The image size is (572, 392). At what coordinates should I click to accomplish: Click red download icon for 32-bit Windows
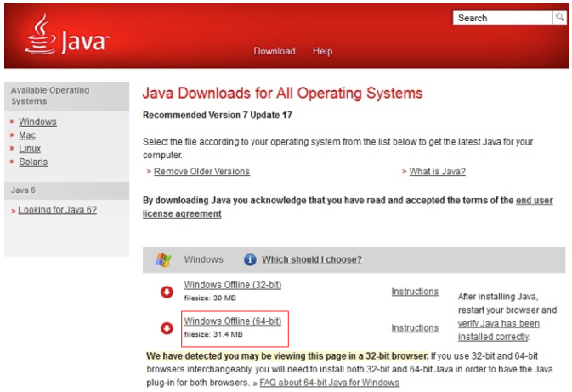click(167, 293)
